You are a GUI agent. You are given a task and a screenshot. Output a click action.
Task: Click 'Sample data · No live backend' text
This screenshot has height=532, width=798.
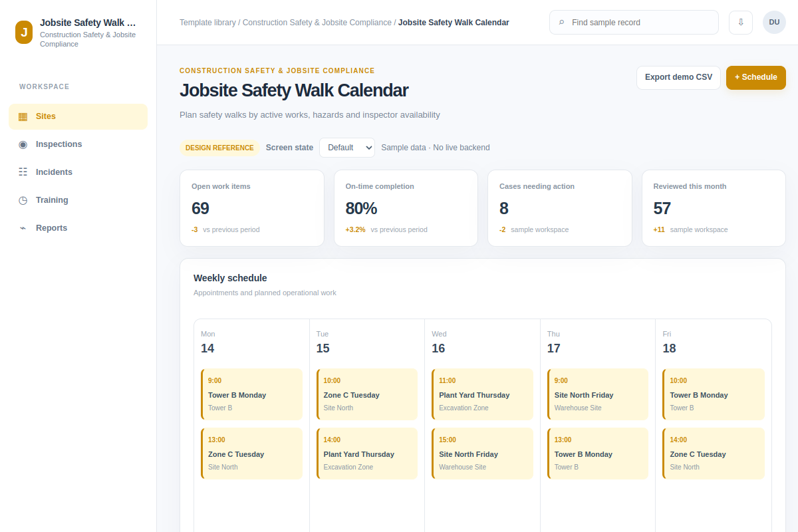[x=436, y=148]
